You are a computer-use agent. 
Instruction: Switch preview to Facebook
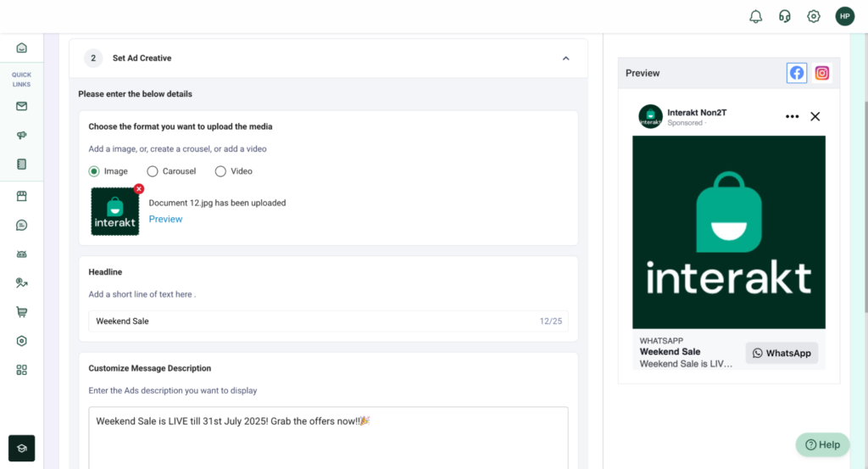click(797, 73)
